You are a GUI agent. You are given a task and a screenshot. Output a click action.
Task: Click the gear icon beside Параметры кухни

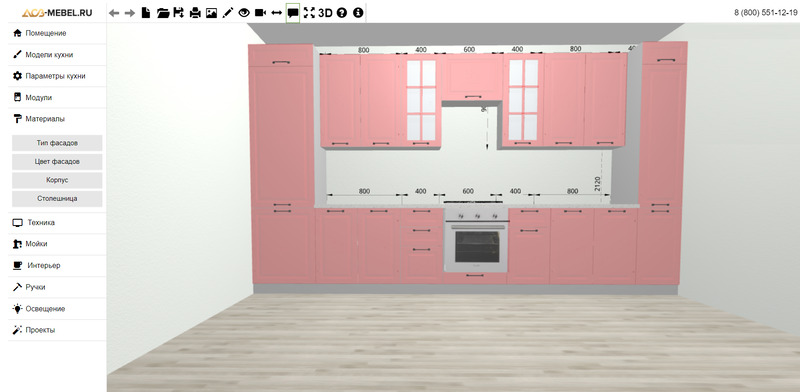click(17, 76)
